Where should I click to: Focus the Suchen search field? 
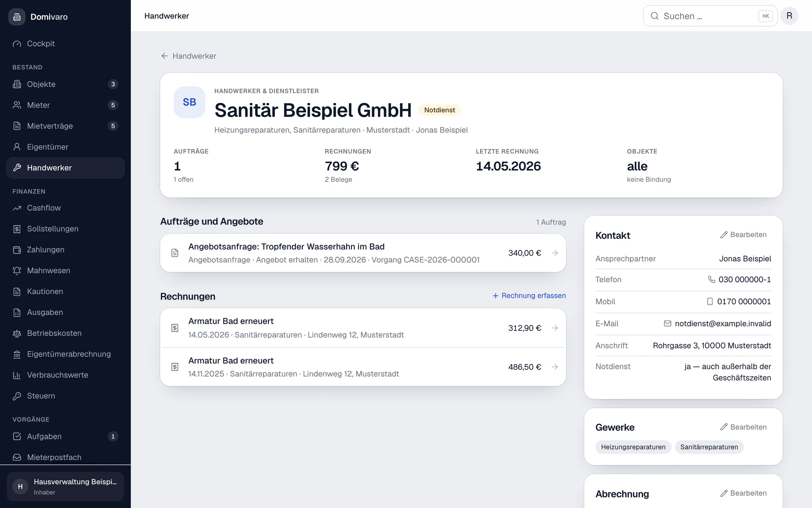pos(710,16)
